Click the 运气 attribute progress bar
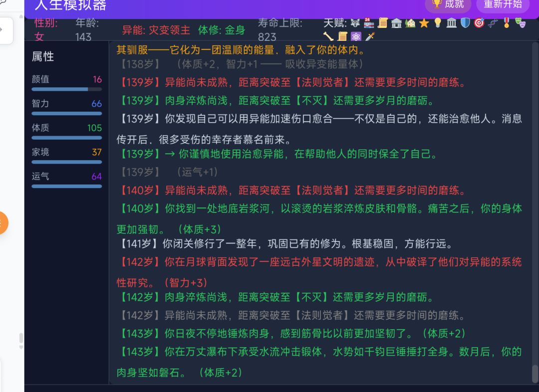 point(67,186)
